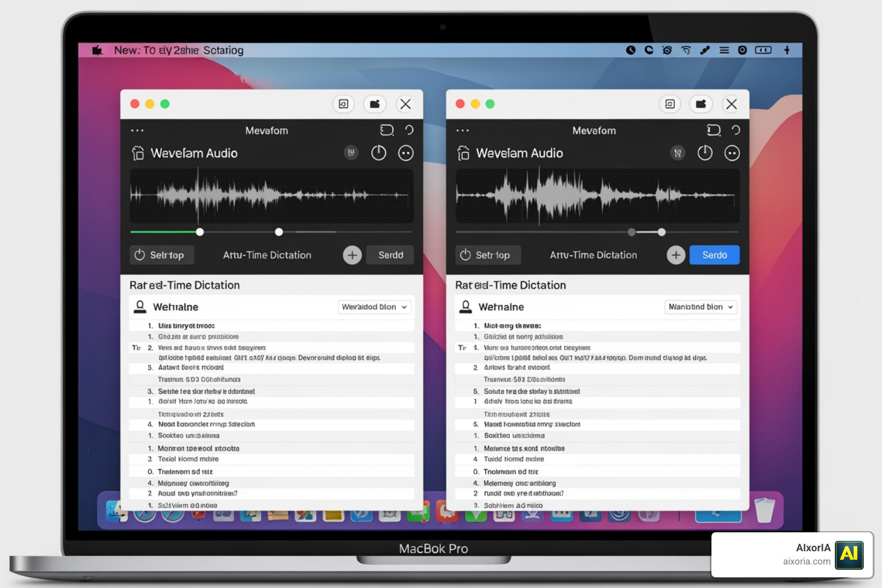Open more options circle icon in left window
Image resolution: width=882 pixels, height=588 pixels.
(406, 153)
